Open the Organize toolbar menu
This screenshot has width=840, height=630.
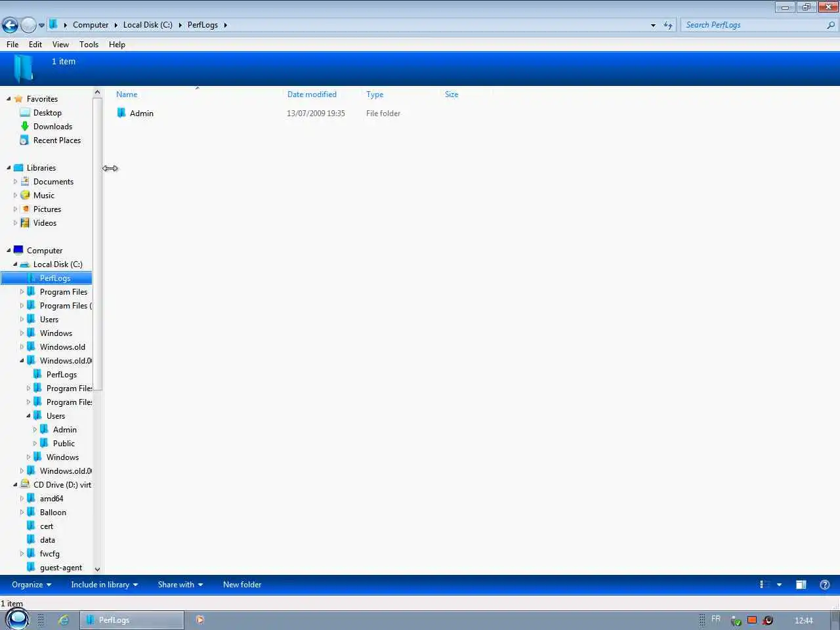pos(31,585)
